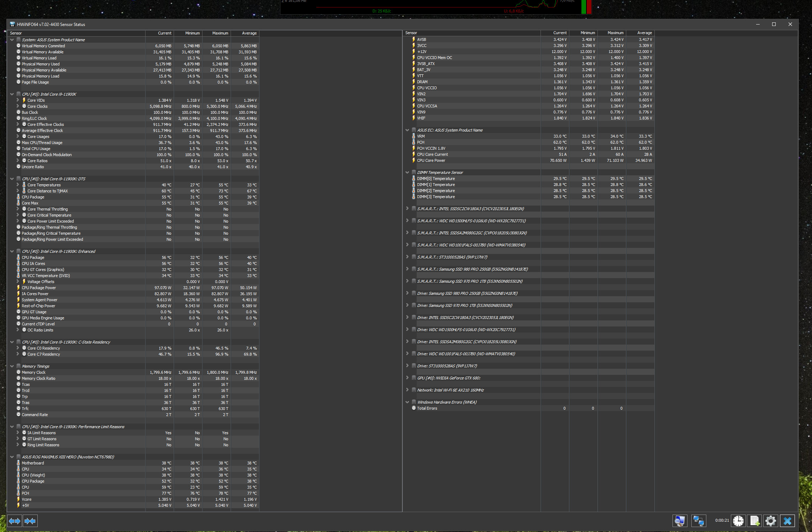Open the network remote monitoring icon
This screenshot has height=532, width=812.
[x=698, y=521]
